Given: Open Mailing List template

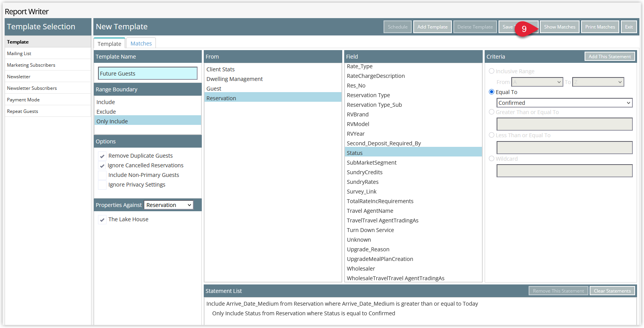Looking at the screenshot, I should tap(48, 54).
